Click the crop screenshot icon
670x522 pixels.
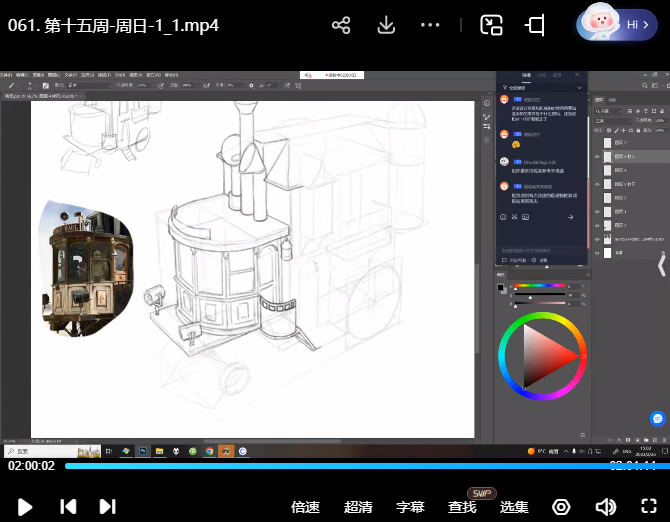536,25
